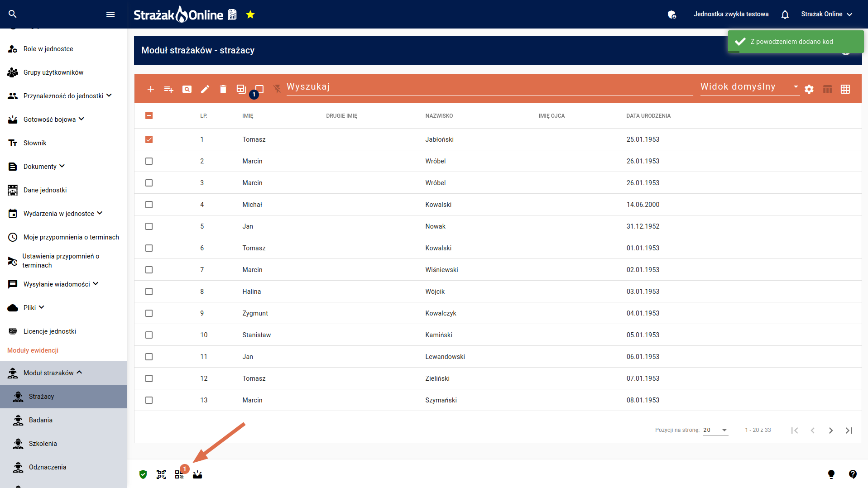Image resolution: width=868 pixels, height=488 pixels.
Task: Click the add-multiple-rows icon in the toolbar
Action: pos(169,89)
